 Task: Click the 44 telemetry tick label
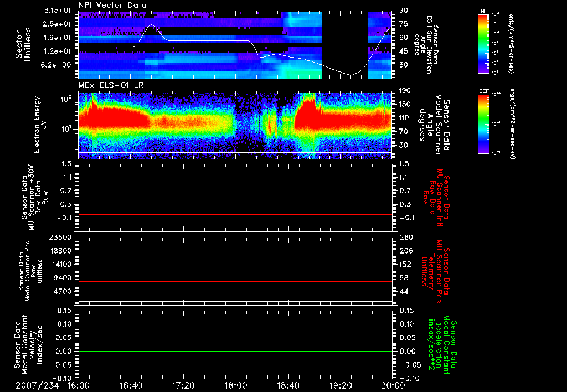tap(404, 291)
